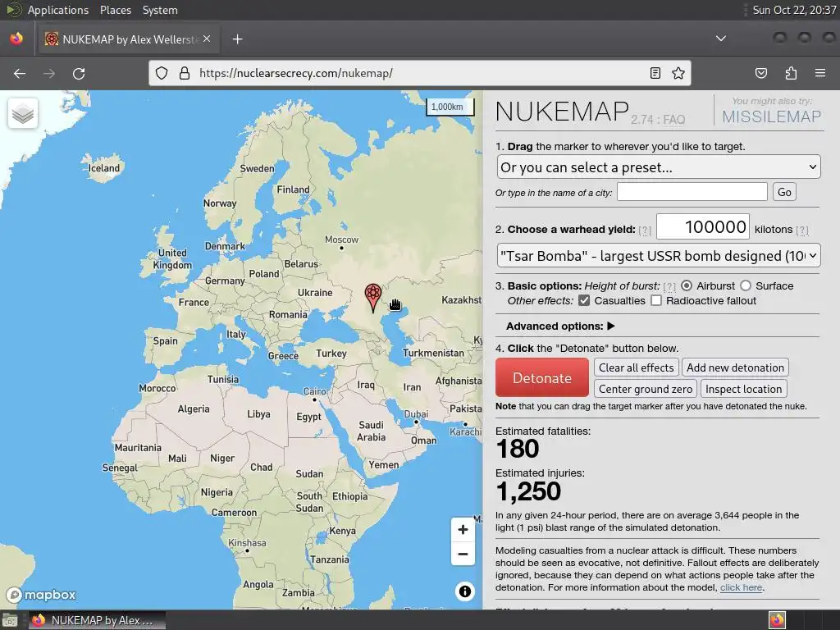
Task: Click the Iceland label on the map
Action: [x=104, y=167]
